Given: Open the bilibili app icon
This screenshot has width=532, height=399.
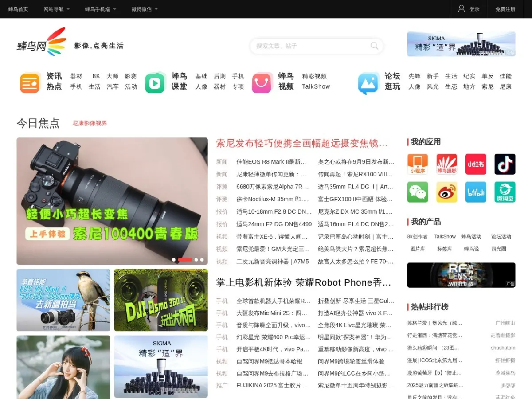Looking at the screenshot, I should [x=476, y=192].
